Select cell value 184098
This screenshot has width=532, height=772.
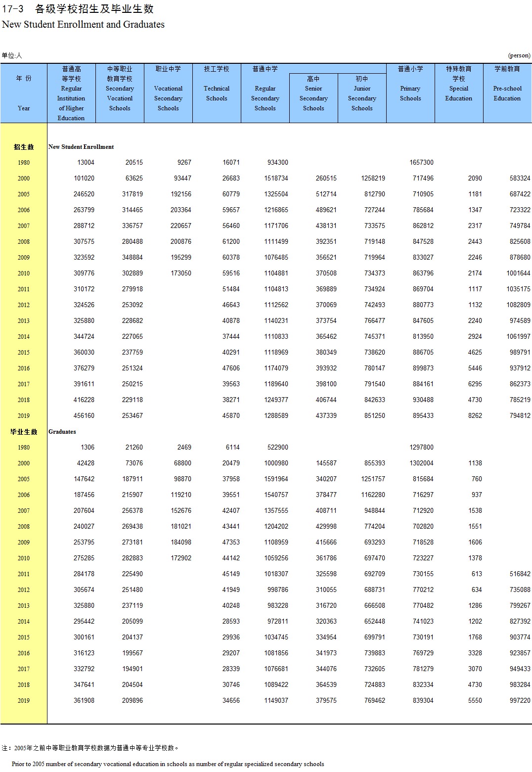point(181,543)
